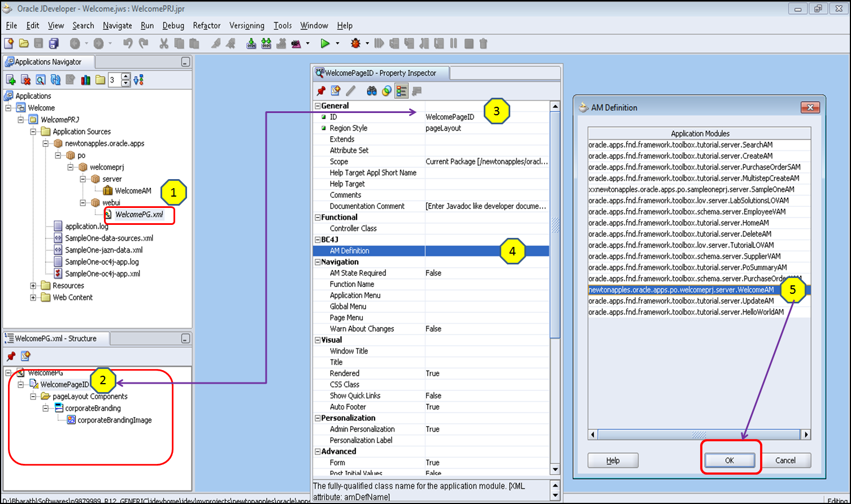Click the new note icon in Property Inspector toolbar
The width and height of the screenshot is (851, 504).
[336, 91]
